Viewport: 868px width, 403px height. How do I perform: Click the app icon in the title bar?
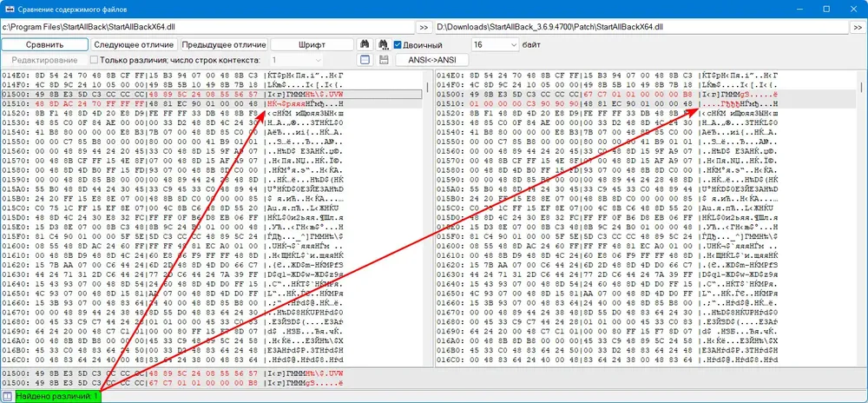click(9, 9)
